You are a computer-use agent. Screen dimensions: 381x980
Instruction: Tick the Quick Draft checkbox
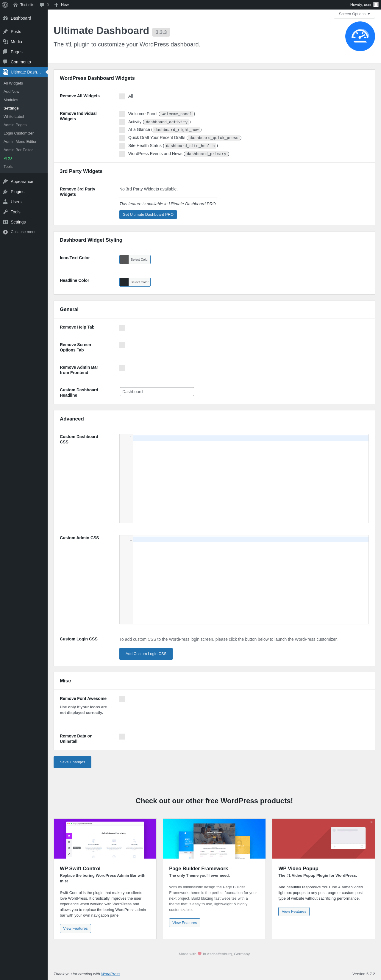click(x=122, y=138)
